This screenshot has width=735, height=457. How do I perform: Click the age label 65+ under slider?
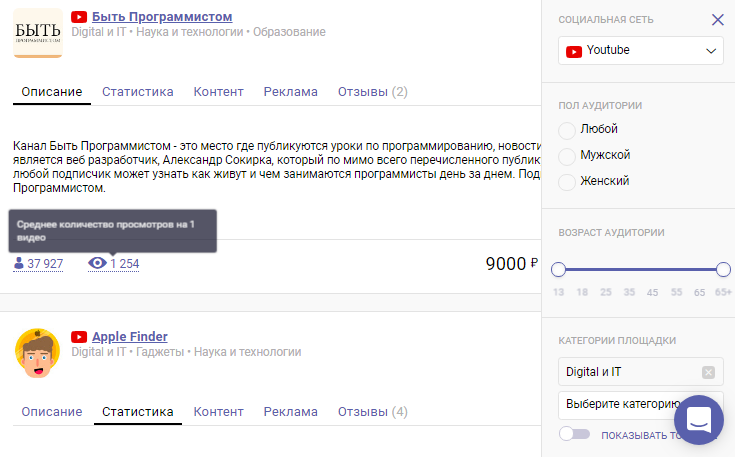(x=723, y=292)
